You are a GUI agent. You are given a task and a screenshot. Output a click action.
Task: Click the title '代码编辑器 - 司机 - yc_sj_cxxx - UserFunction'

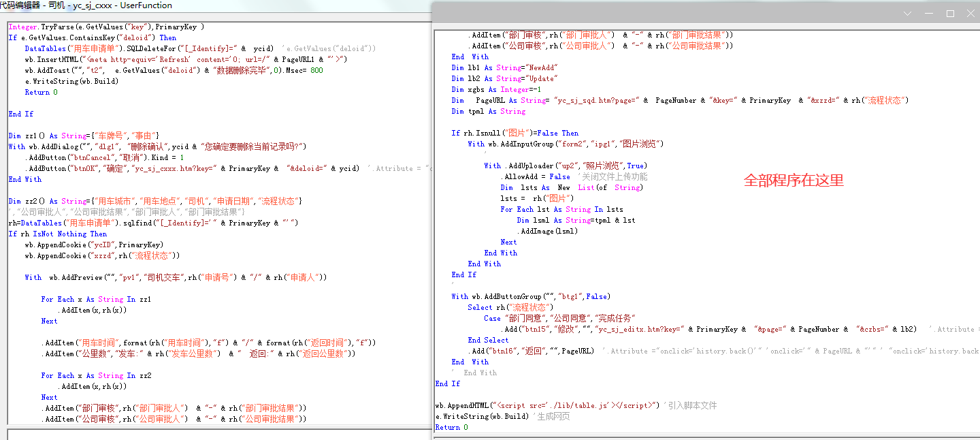tap(86, 5)
